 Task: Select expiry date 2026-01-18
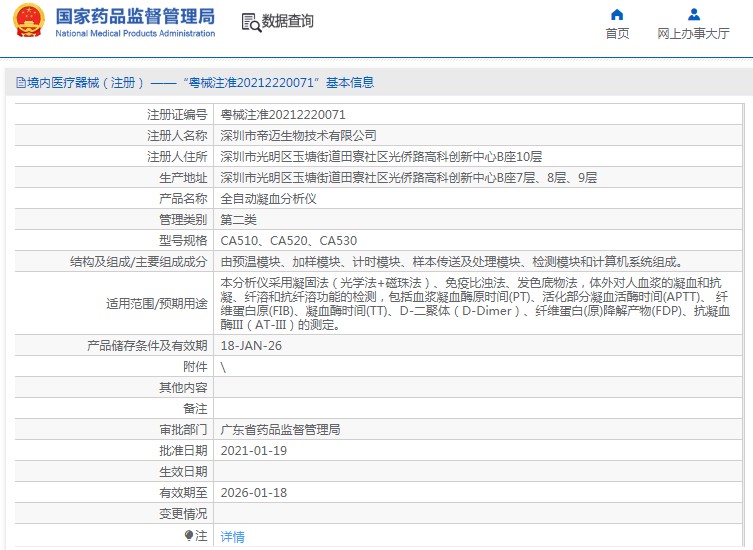pos(254,493)
